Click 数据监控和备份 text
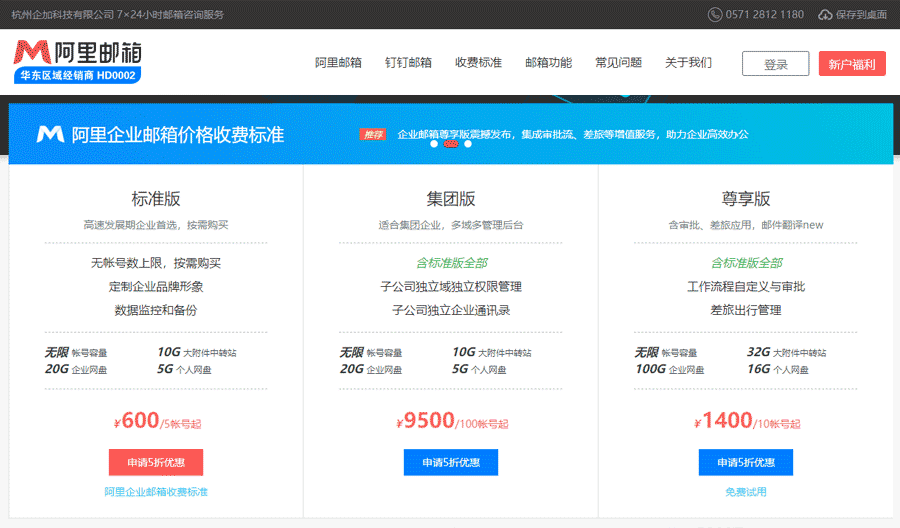This screenshot has width=900, height=528. point(156,310)
